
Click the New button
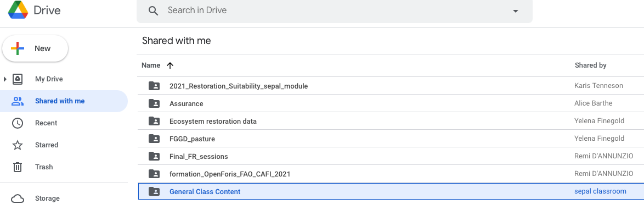click(35, 48)
